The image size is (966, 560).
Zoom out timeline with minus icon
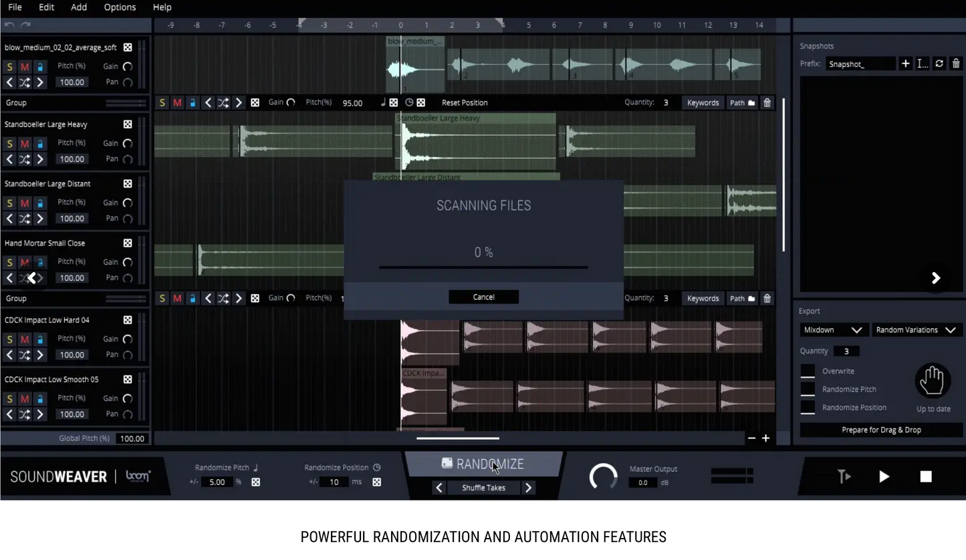click(x=751, y=438)
